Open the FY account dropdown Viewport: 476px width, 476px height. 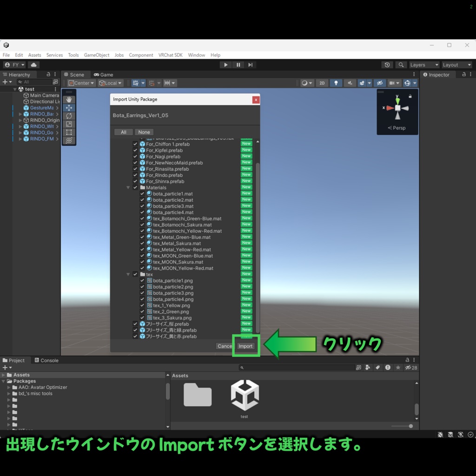click(x=14, y=65)
